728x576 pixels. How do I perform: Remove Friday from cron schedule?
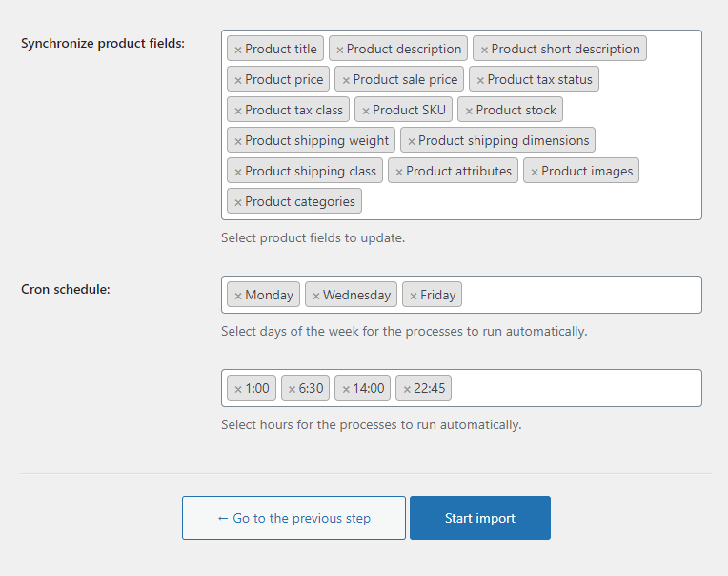[x=413, y=296]
